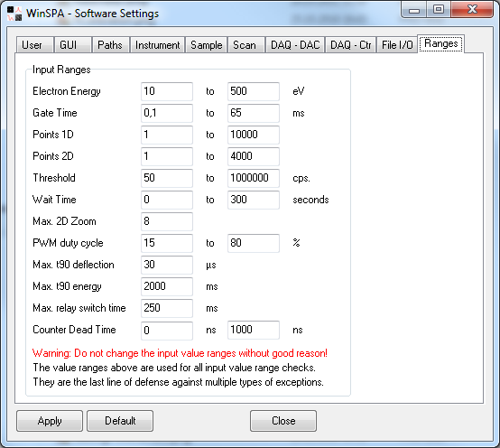Open the Sample tab

coord(207,44)
